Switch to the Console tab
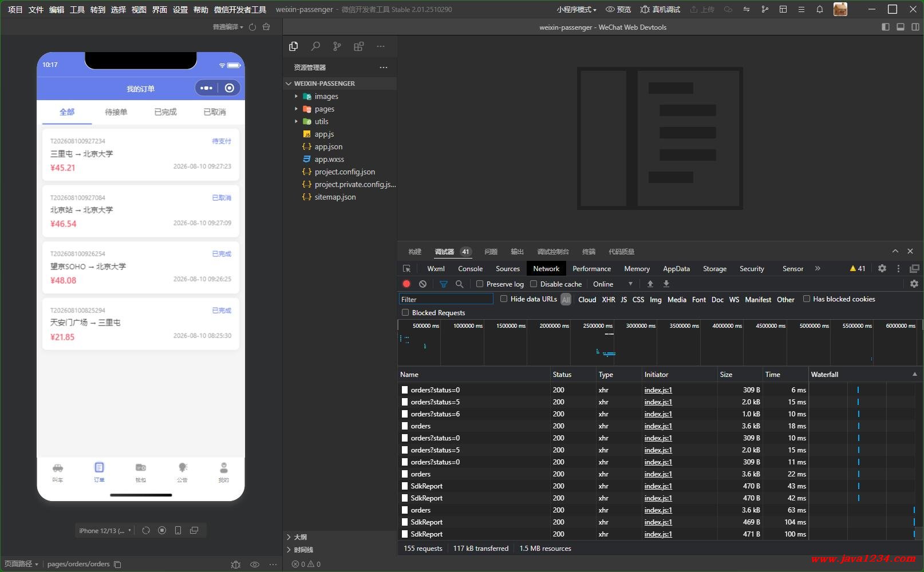This screenshot has width=924, height=572. pos(471,268)
